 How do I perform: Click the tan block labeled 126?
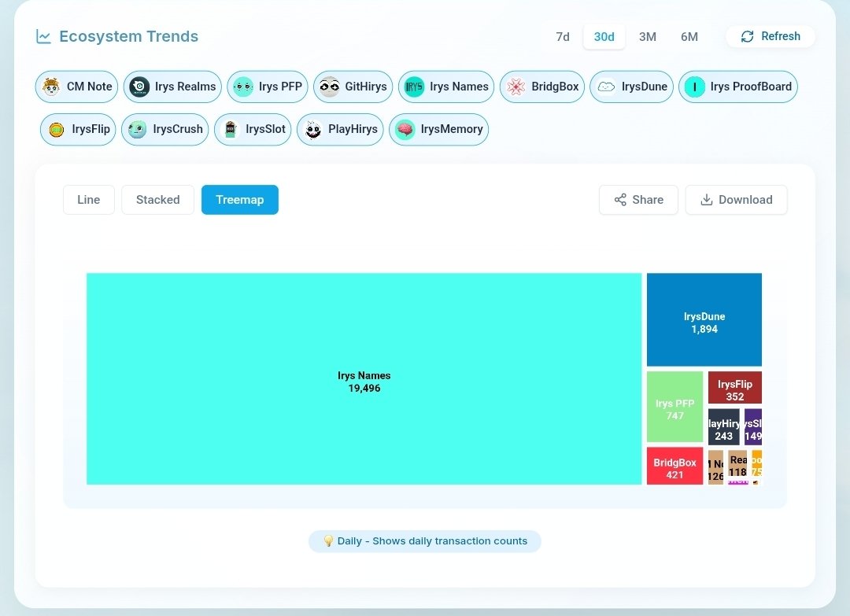(715, 467)
